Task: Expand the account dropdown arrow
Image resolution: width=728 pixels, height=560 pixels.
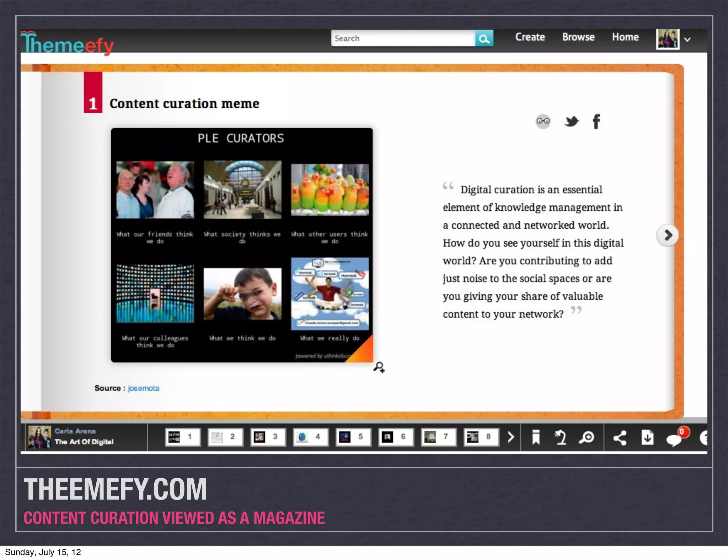Action: pyautogui.click(x=687, y=39)
